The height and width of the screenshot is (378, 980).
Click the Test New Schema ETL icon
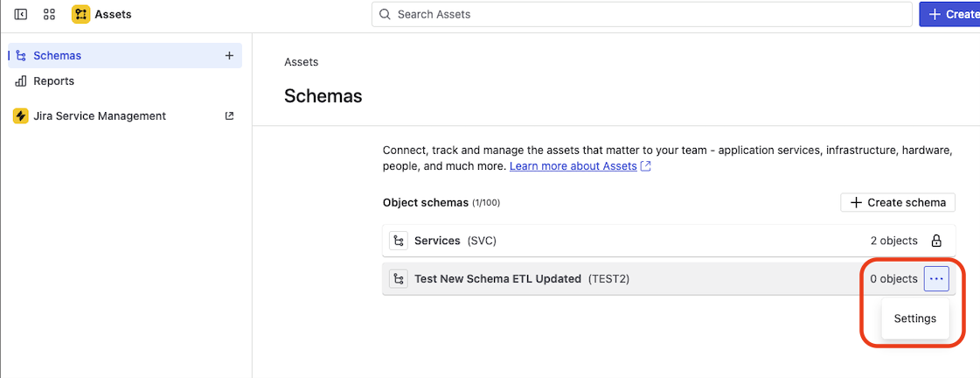pyautogui.click(x=399, y=279)
